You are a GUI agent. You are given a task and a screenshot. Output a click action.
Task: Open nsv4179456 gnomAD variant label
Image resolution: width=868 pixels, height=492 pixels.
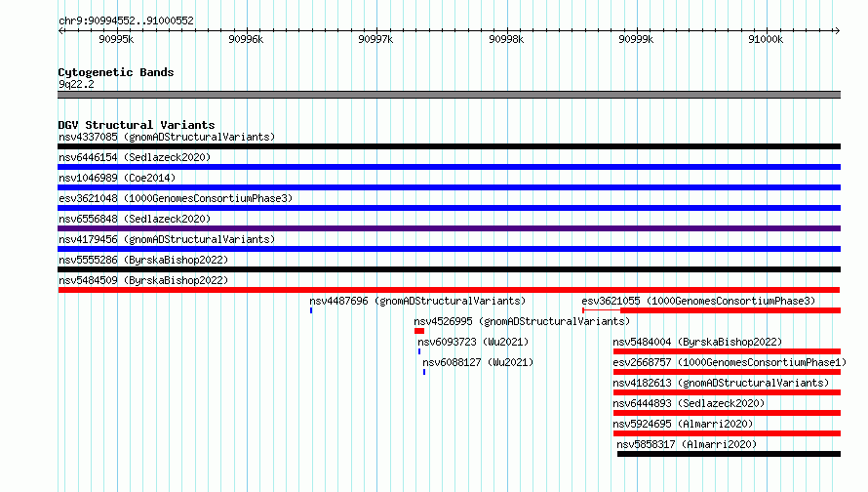point(167,239)
